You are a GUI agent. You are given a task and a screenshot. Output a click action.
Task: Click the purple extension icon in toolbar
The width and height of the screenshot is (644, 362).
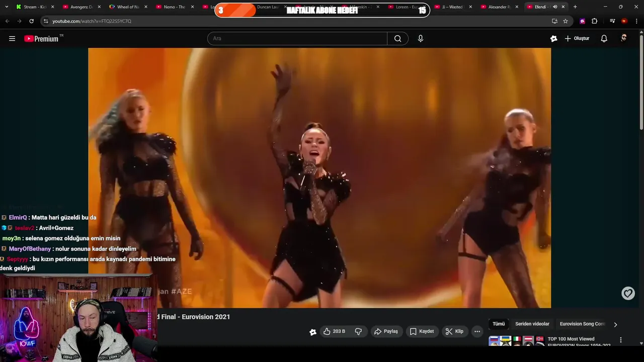(582, 21)
